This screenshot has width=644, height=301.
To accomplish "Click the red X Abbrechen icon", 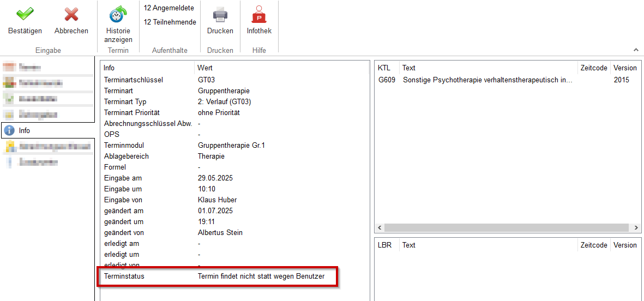I will pos(71,15).
